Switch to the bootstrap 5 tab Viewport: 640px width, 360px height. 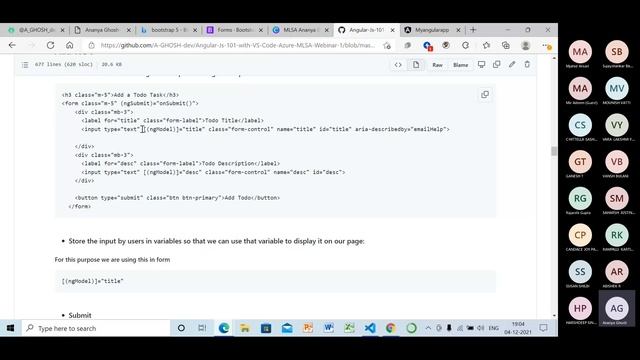click(169, 30)
